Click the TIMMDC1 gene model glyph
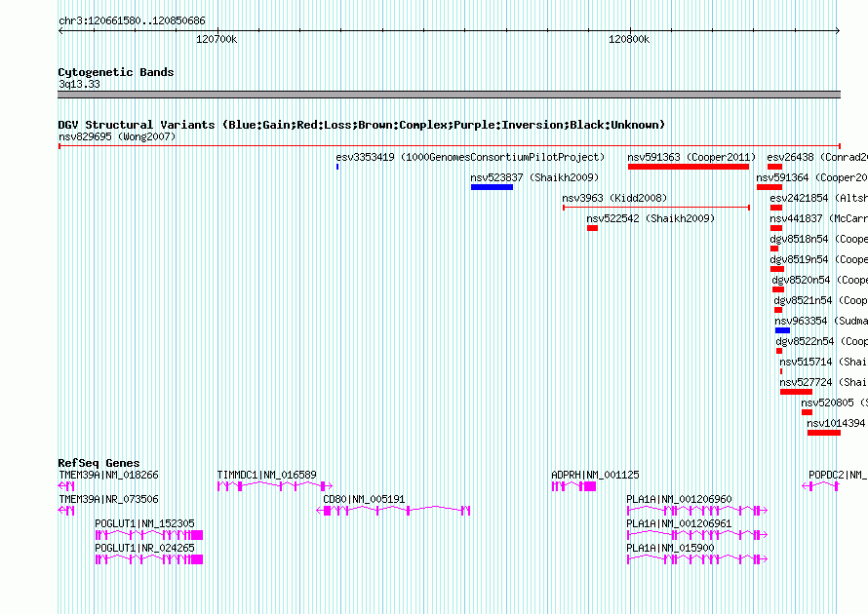This screenshot has height=614, width=868. pyautogui.click(x=275, y=486)
